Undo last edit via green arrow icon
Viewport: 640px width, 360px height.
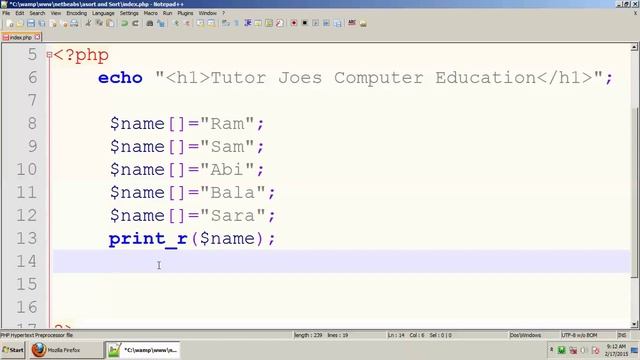tap(124, 23)
